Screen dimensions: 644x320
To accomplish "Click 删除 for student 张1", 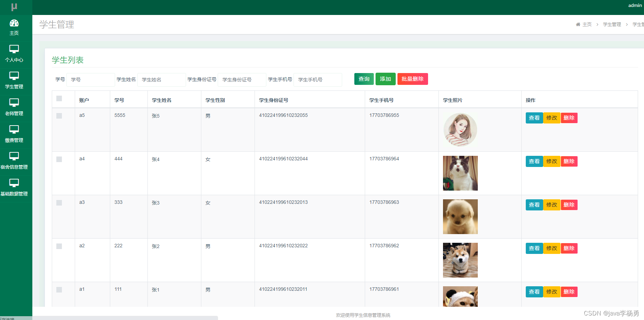I will click(569, 292).
